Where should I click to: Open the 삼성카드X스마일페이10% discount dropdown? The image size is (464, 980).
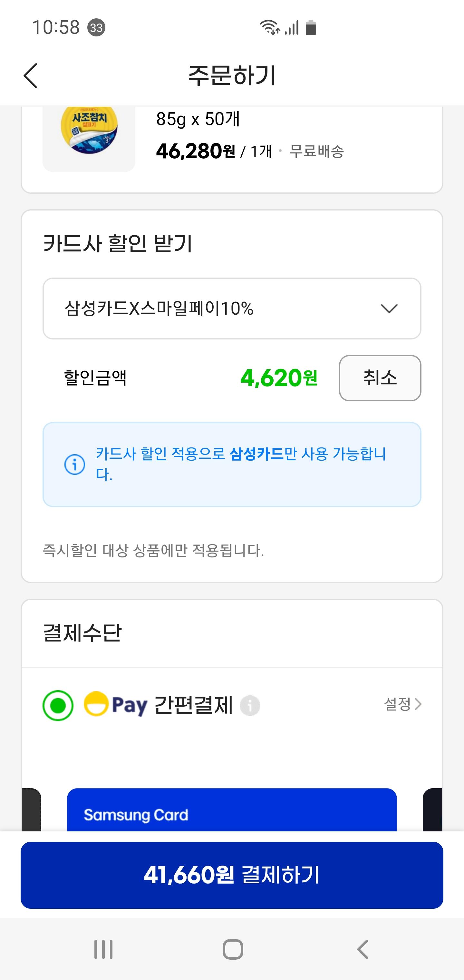pyautogui.click(x=232, y=309)
